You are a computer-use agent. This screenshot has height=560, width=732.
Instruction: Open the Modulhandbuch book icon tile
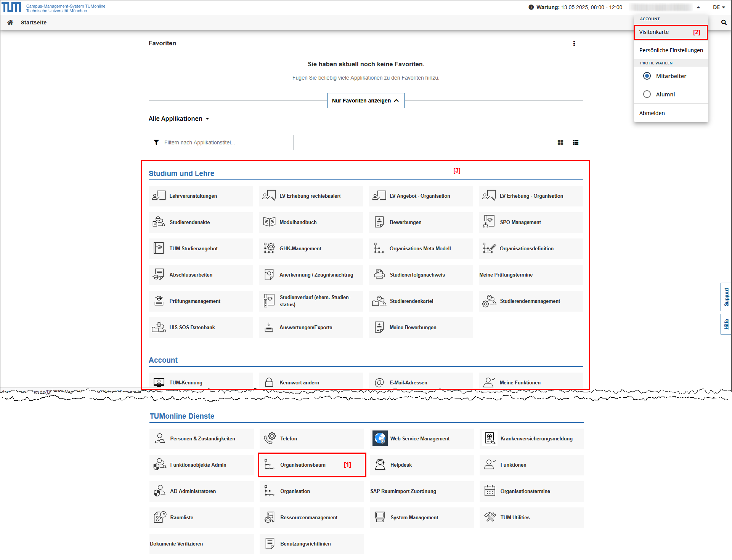click(269, 222)
